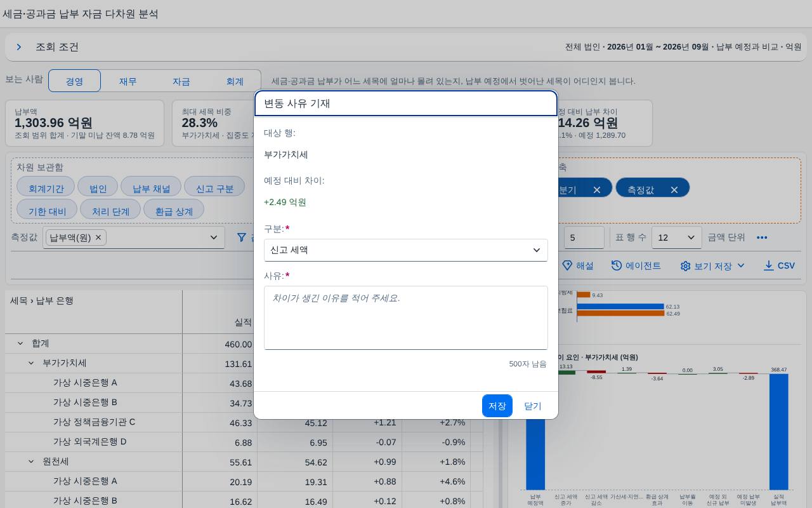The width and height of the screenshot is (812, 508).
Task: Open the 보기 저장 menu
Action: 712,265
